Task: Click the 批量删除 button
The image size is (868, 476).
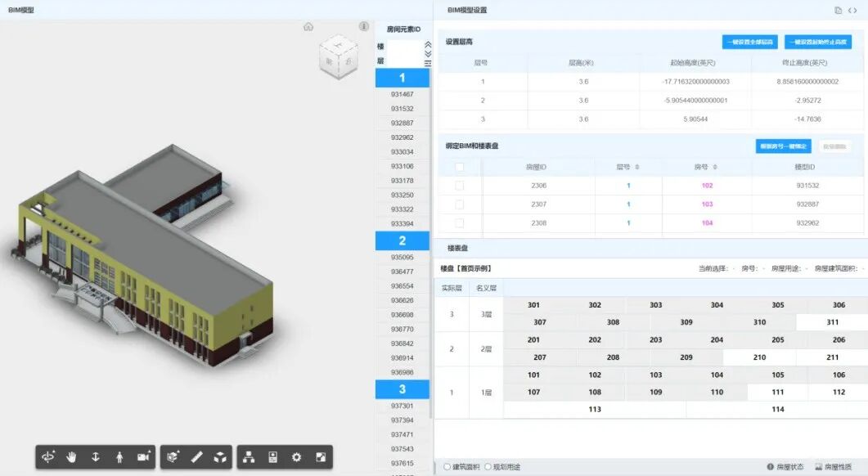Action: coord(834,146)
